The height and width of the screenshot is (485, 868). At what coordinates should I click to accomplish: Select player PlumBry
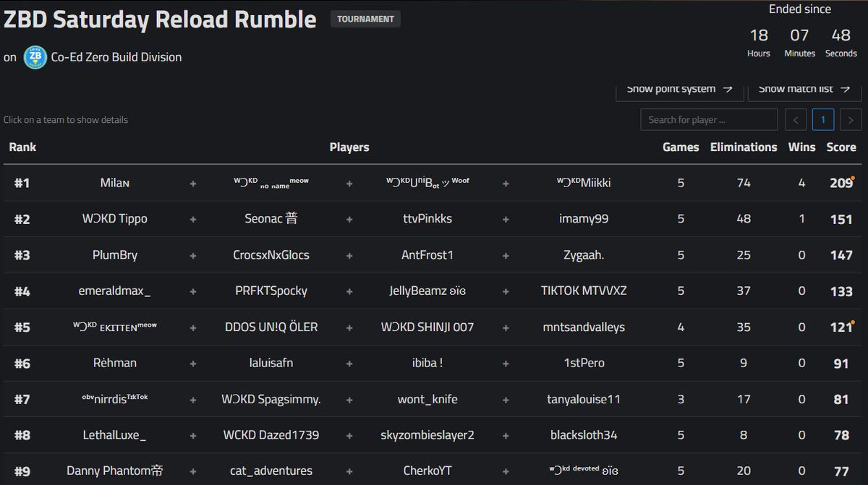coord(115,255)
